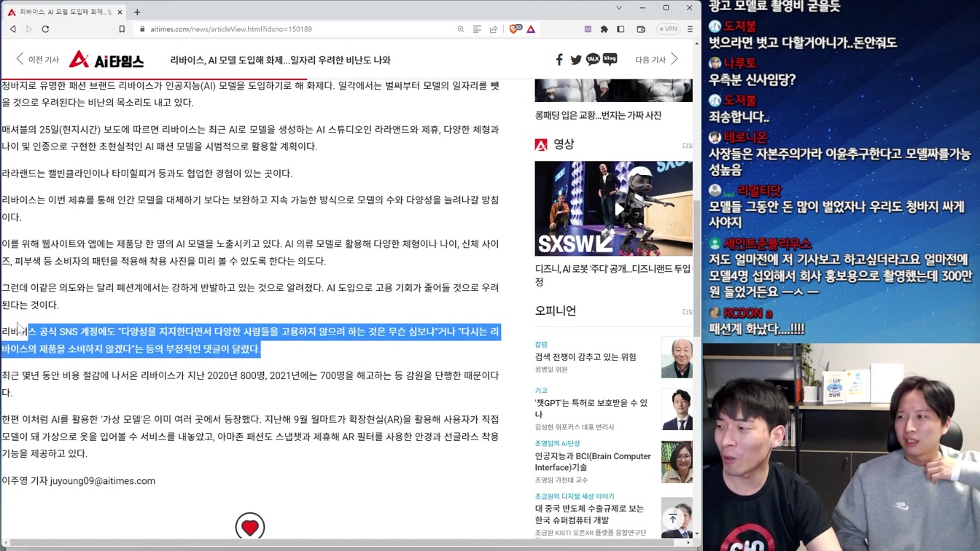Click 더보기 next to 오피니언 heading

click(x=687, y=312)
